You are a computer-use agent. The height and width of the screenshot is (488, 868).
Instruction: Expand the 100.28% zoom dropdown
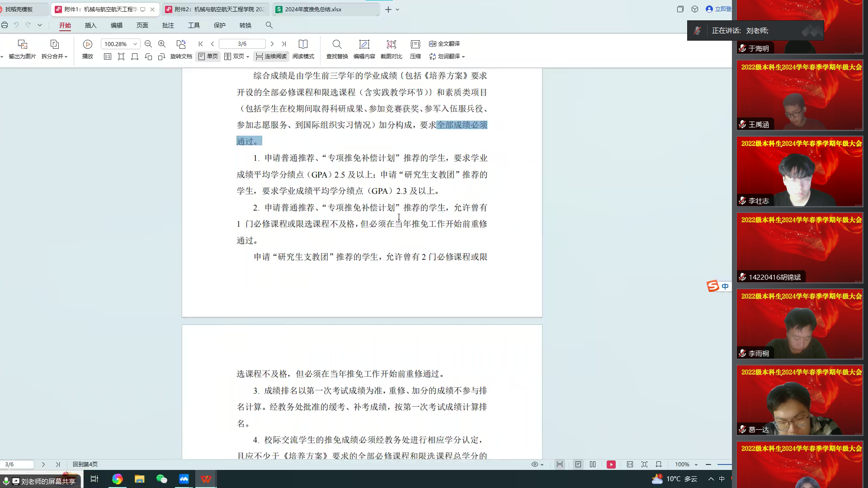135,44
